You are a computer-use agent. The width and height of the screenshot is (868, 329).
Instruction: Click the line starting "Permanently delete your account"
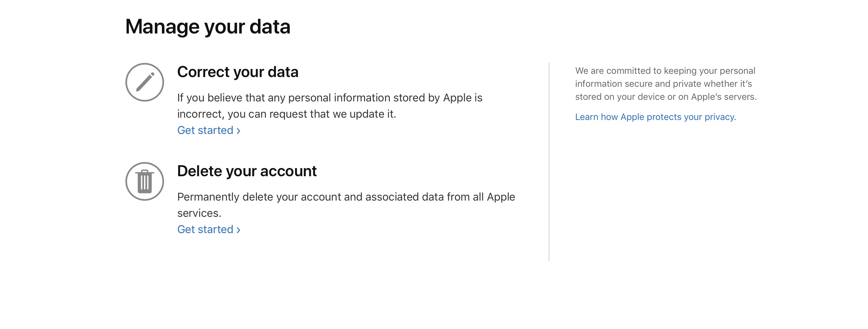click(346, 197)
